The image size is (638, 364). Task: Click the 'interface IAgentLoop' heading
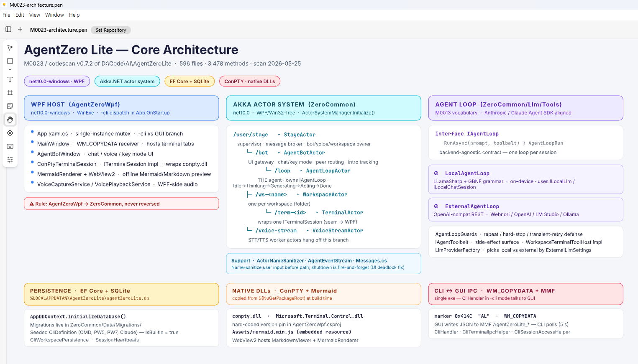tap(467, 134)
